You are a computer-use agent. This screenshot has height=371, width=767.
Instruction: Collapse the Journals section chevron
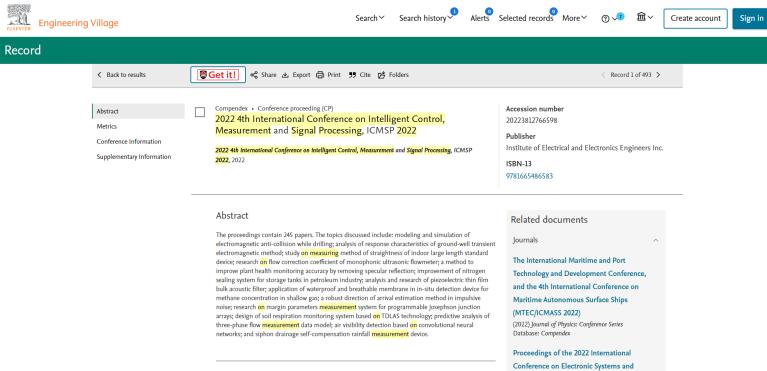click(x=655, y=240)
